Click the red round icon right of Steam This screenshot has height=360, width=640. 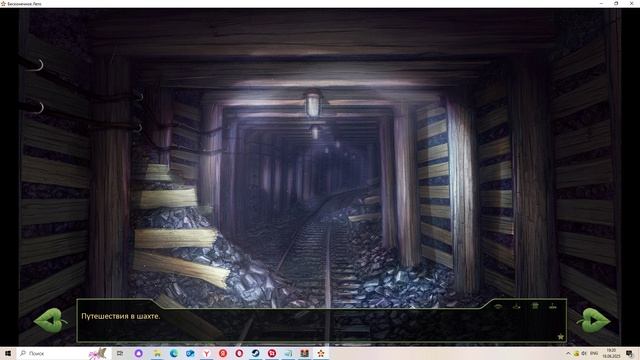[272, 353]
